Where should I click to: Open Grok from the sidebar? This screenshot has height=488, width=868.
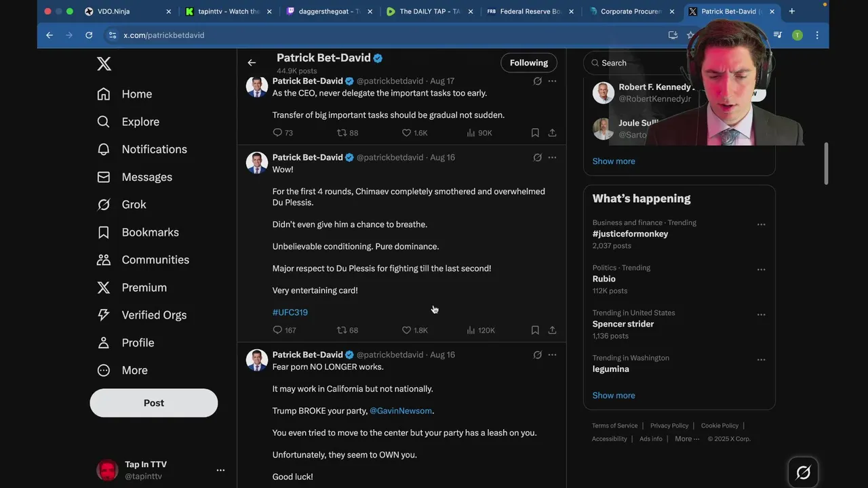click(121, 205)
